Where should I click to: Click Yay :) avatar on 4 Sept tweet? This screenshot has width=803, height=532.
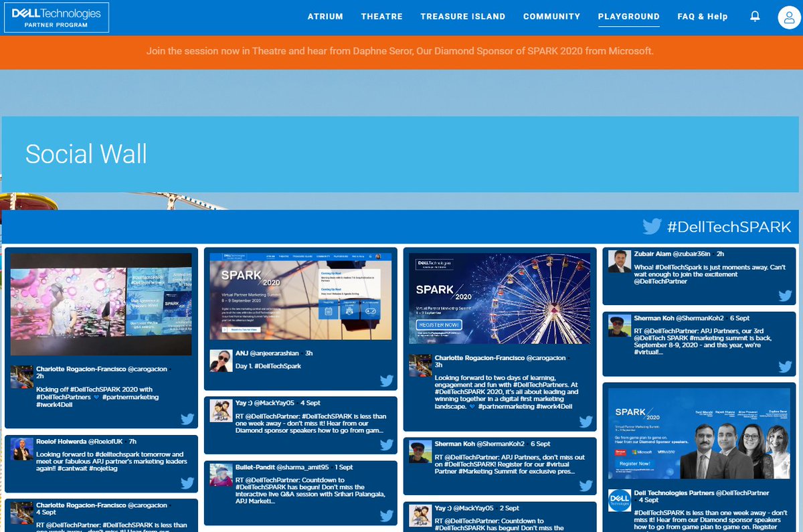pyautogui.click(x=221, y=411)
